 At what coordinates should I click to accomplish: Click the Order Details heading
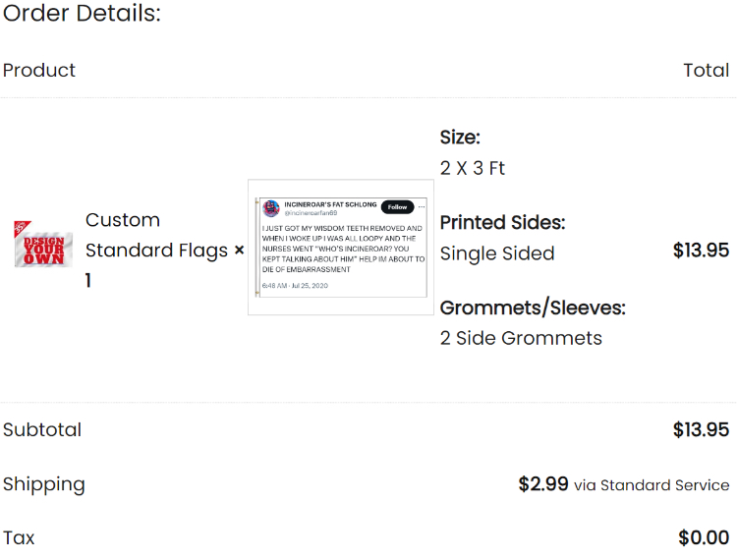pyautogui.click(x=82, y=13)
